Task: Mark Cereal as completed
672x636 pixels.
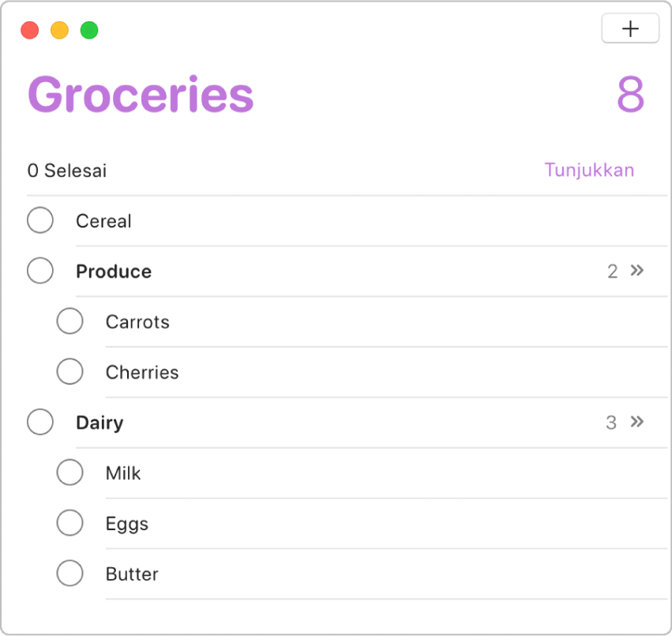Action: coord(40,220)
